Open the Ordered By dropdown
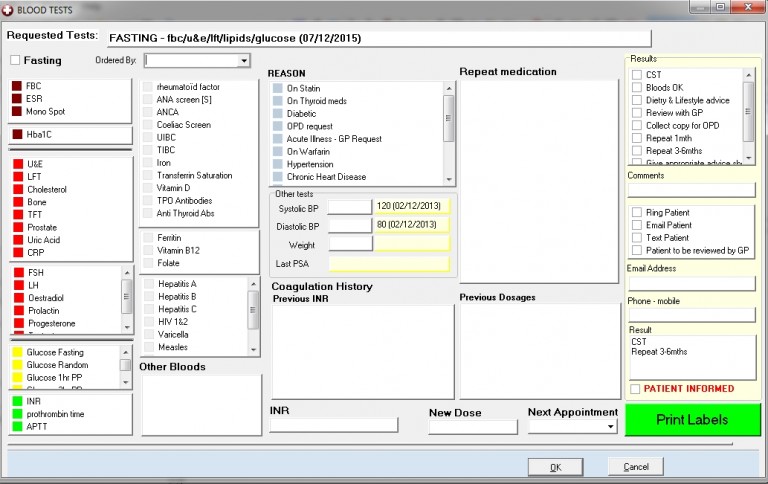Screen dimensions: 768x484 (x=244, y=61)
